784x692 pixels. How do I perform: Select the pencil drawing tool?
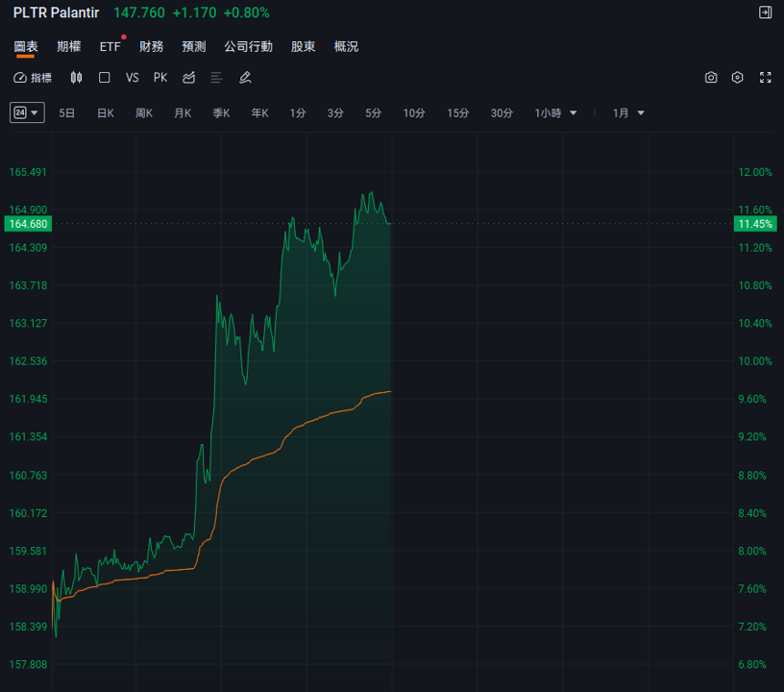245,78
